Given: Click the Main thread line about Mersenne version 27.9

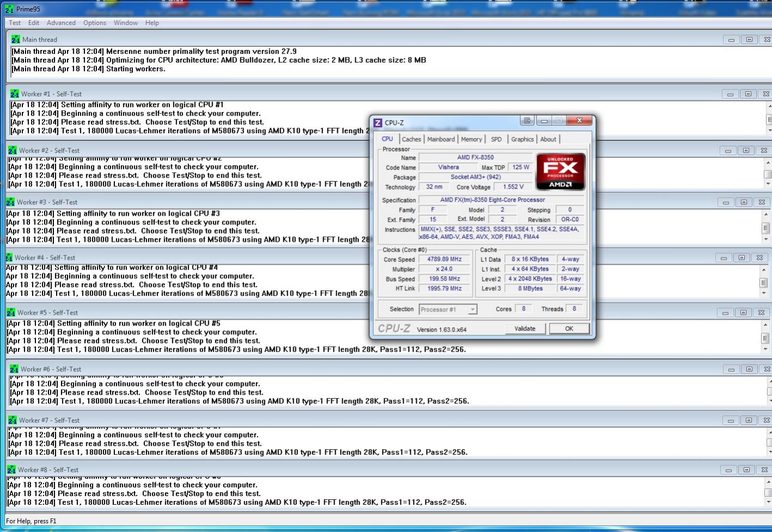Looking at the screenshot, I should pos(154,51).
